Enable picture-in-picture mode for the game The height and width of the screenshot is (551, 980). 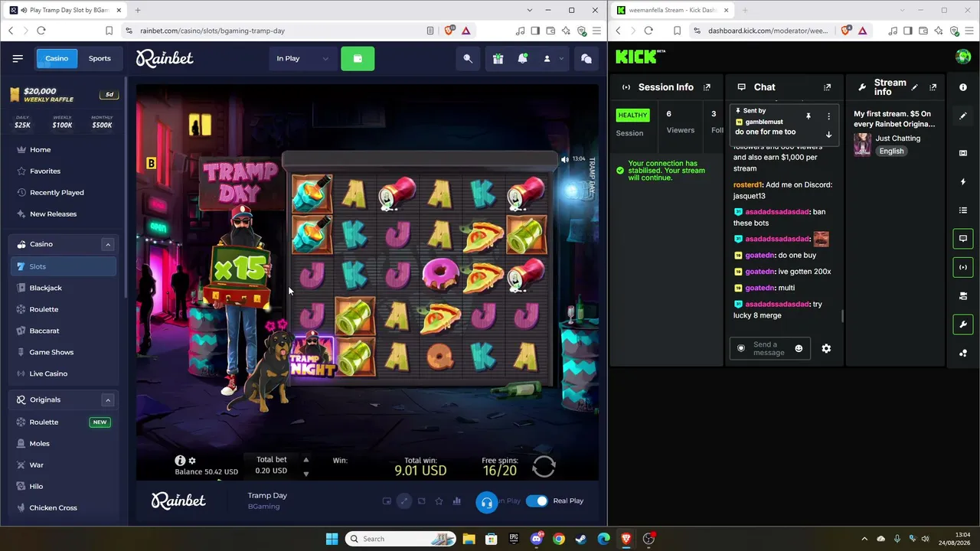(387, 501)
